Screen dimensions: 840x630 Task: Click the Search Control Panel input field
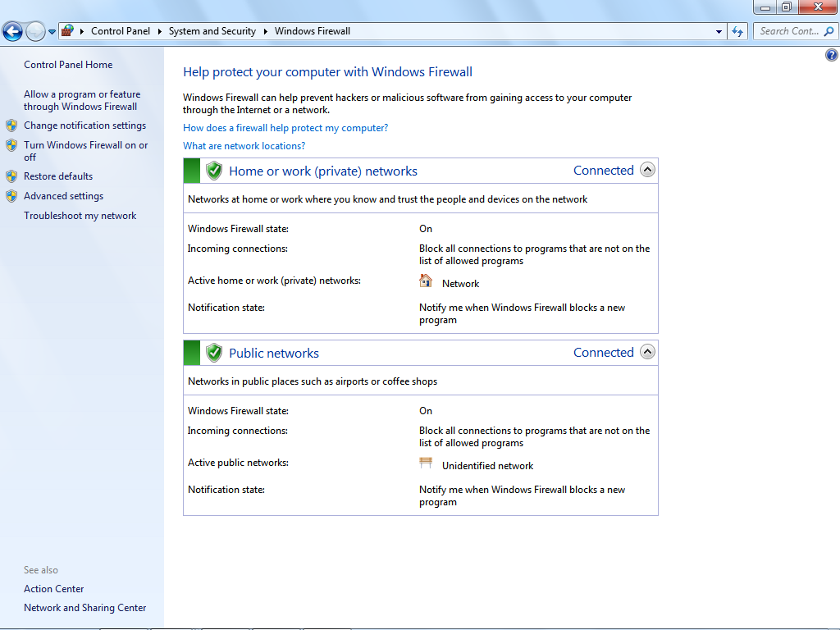click(788, 31)
